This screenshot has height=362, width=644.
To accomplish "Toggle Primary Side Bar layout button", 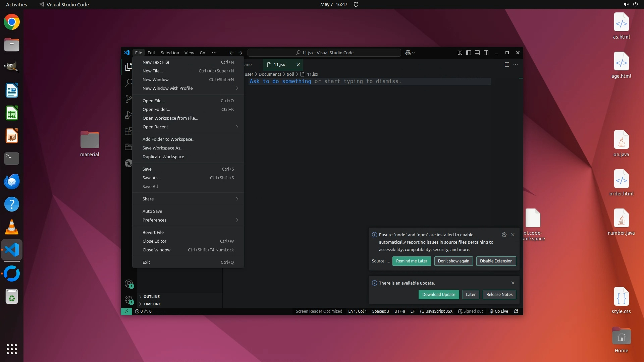I will coord(469,53).
